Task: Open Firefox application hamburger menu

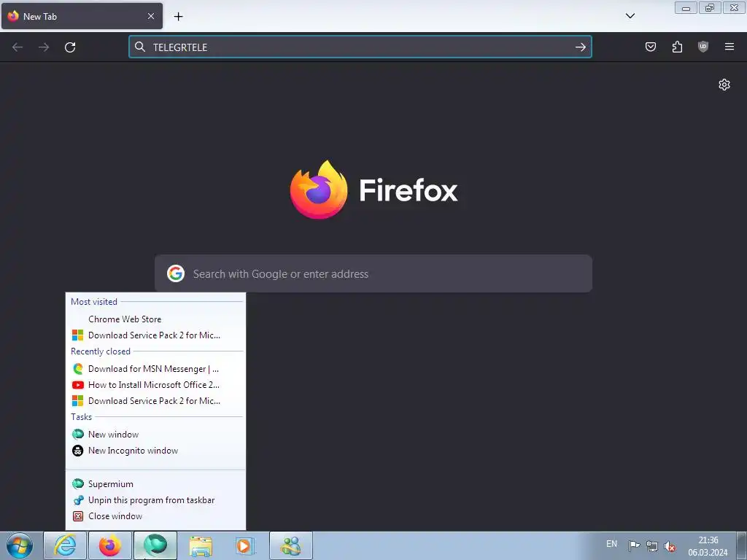Action: [x=729, y=47]
